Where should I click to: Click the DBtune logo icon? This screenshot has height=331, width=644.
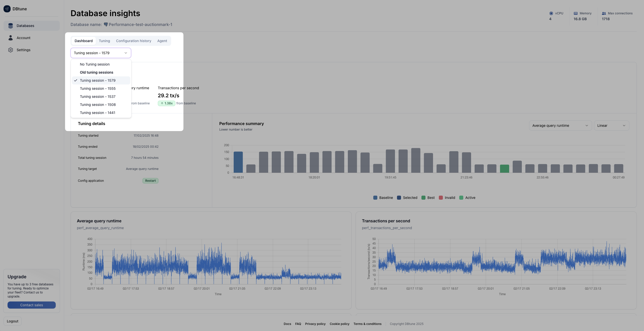(7, 9)
